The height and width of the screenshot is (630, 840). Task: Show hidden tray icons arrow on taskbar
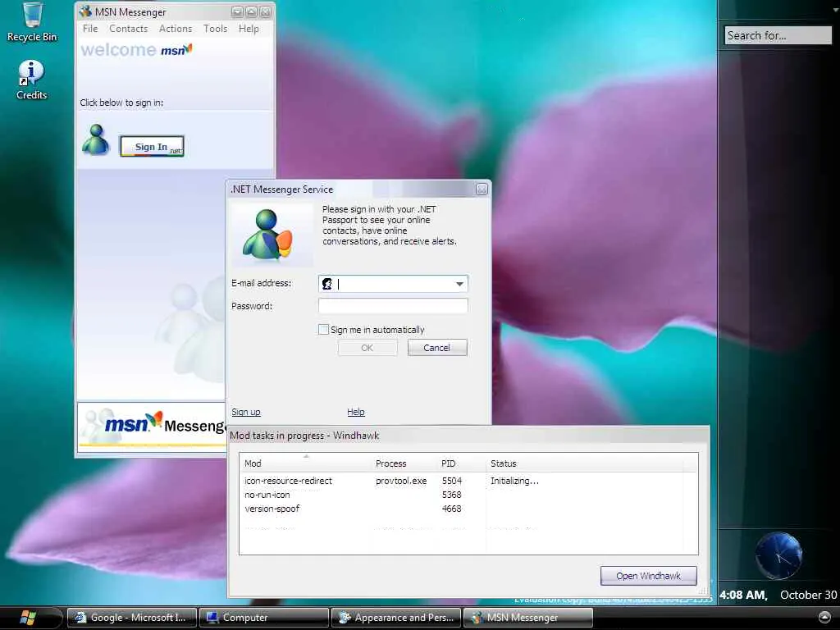(x=824, y=617)
